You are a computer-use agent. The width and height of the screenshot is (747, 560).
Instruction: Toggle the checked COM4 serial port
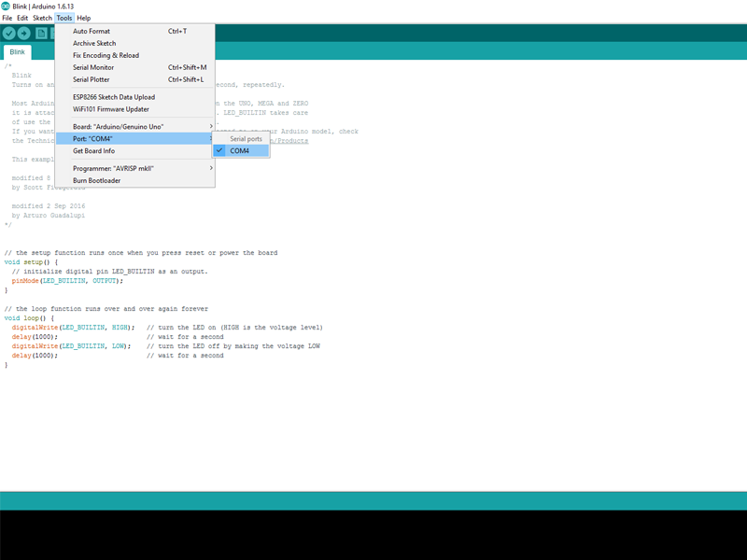tap(241, 151)
